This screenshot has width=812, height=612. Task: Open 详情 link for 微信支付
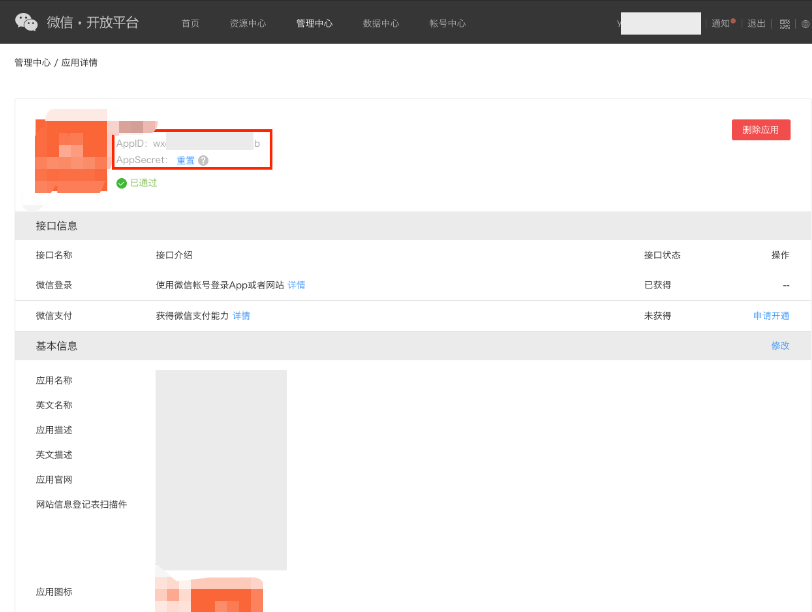click(x=241, y=316)
